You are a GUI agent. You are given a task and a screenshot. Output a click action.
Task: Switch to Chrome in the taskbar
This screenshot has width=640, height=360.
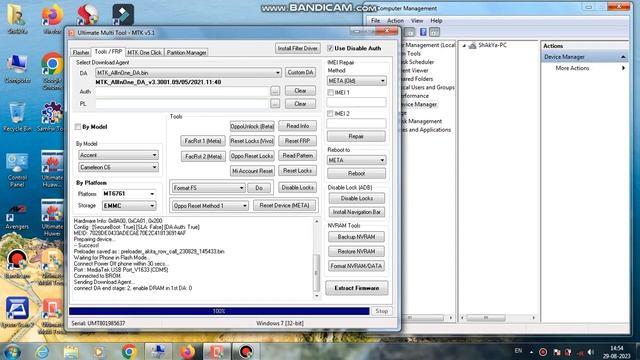pyautogui.click(x=129, y=351)
